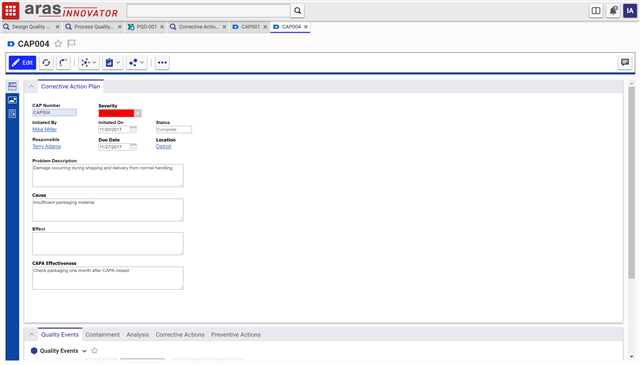Click the scrollbar up arrow
The height and width of the screenshot is (365, 640).
point(631,84)
